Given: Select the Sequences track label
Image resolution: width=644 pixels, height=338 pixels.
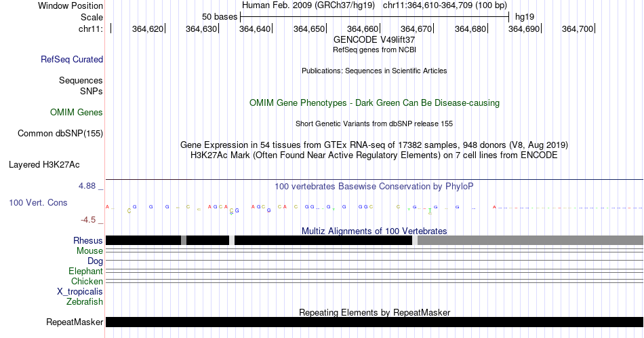Looking at the screenshot, I should point(81,80).
